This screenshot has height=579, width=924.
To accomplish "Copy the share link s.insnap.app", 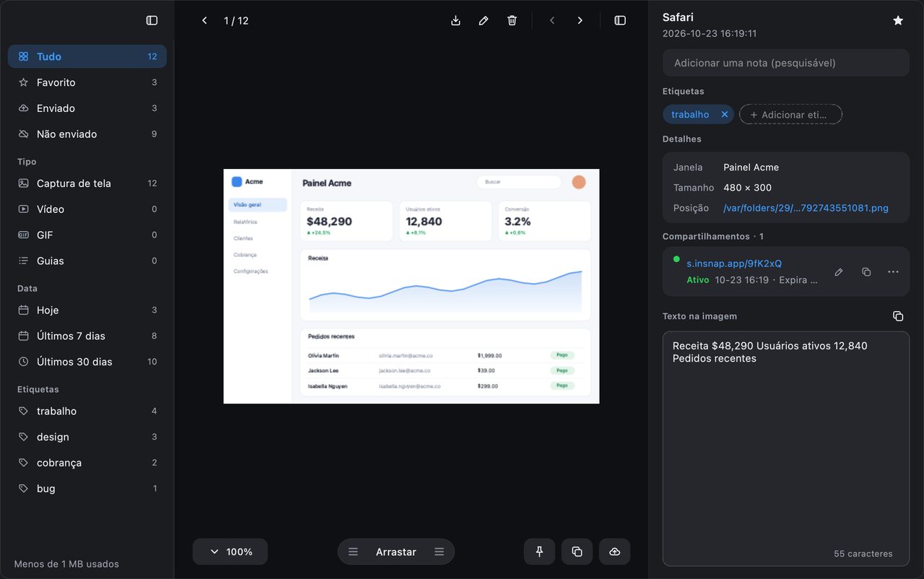I will tap(866, 272).
